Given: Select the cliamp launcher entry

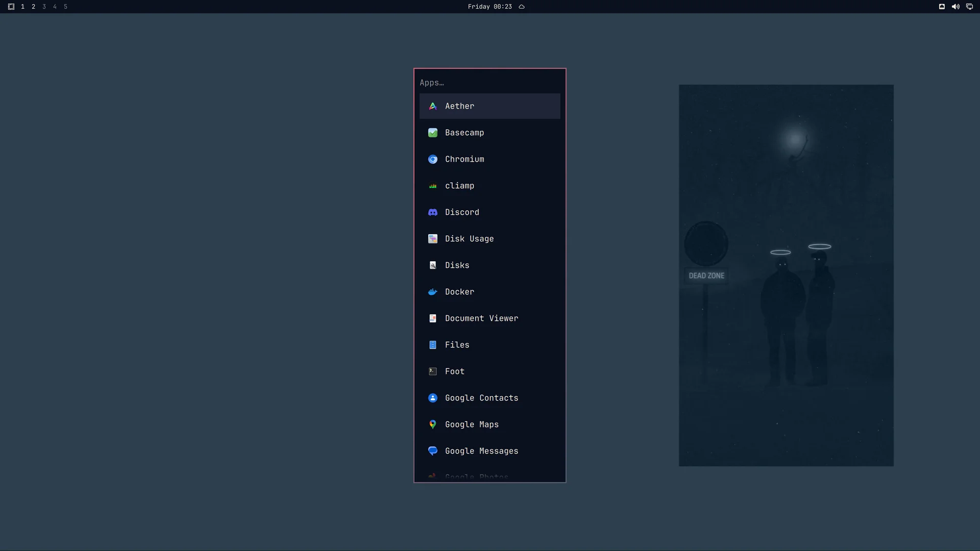Looking at the screenshot, I should click(x=489, y=186).
